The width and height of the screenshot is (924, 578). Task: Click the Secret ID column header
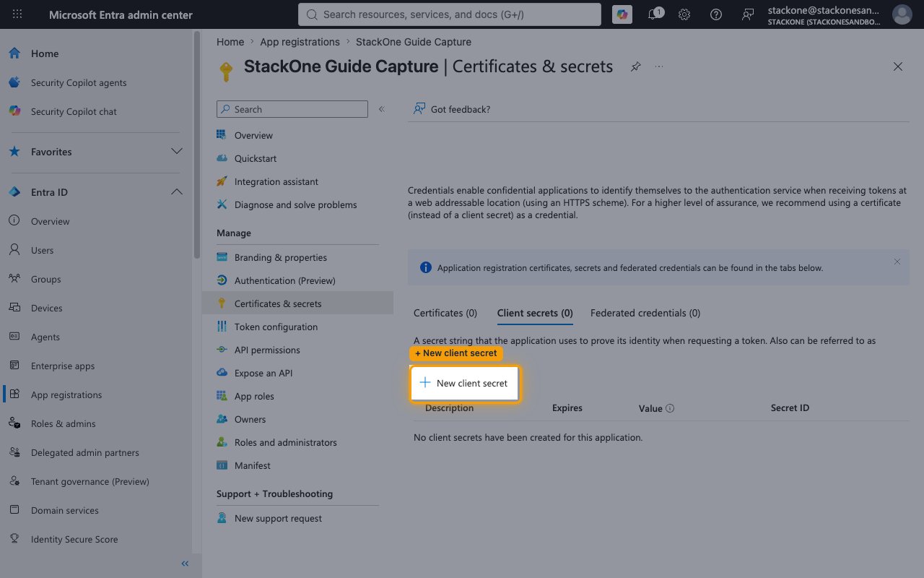[x=790, y=407]
